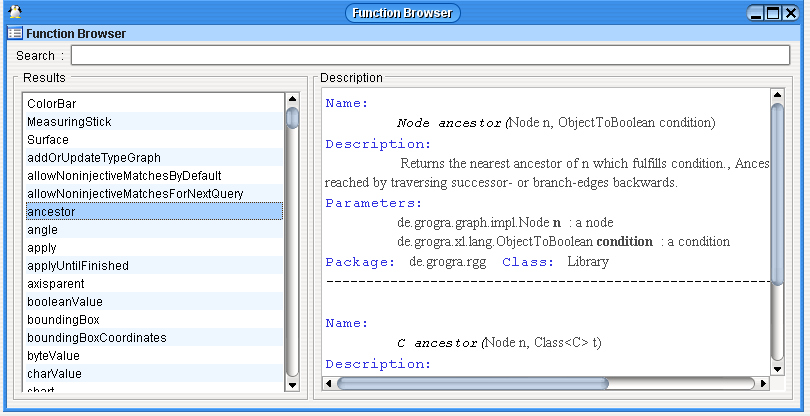Image resolution: width=810 pixels, height=416 pixels.
Task: Select MeasuringStick function entry
Action: [69, 122]
